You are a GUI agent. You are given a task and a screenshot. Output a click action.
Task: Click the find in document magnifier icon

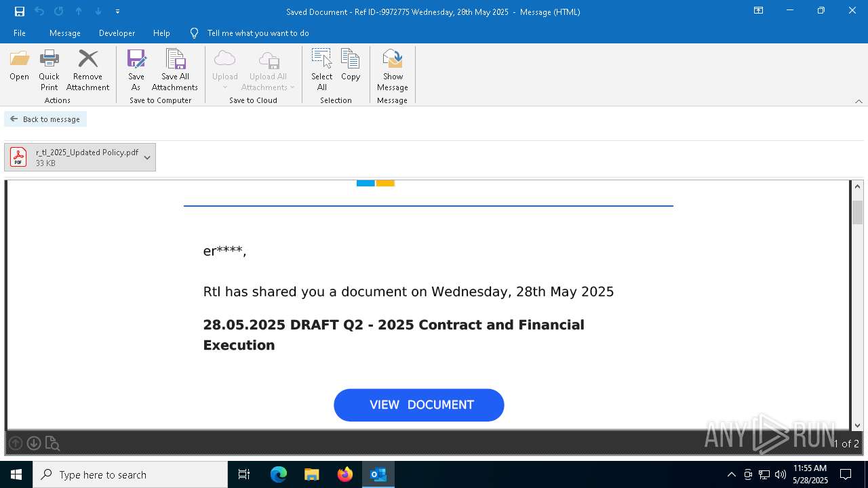tap(52, 443)
